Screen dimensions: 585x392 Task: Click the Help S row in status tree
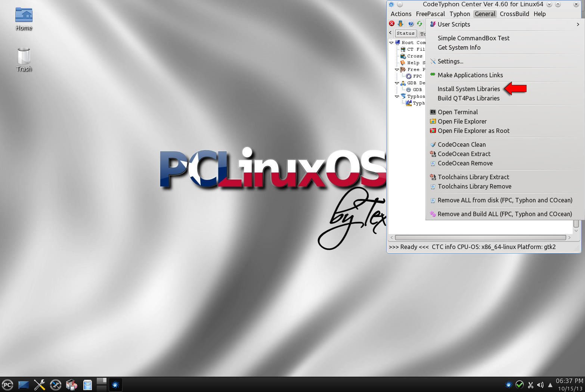click(x=413, y=63)
